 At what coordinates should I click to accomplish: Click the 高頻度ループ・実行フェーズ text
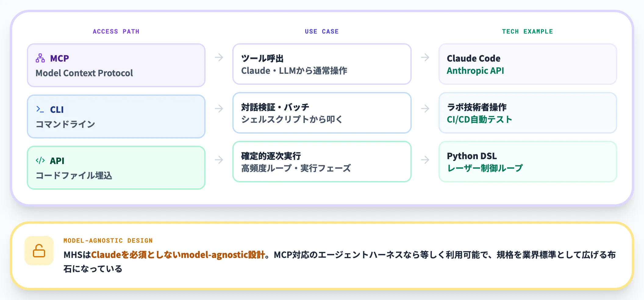(296, 168)
